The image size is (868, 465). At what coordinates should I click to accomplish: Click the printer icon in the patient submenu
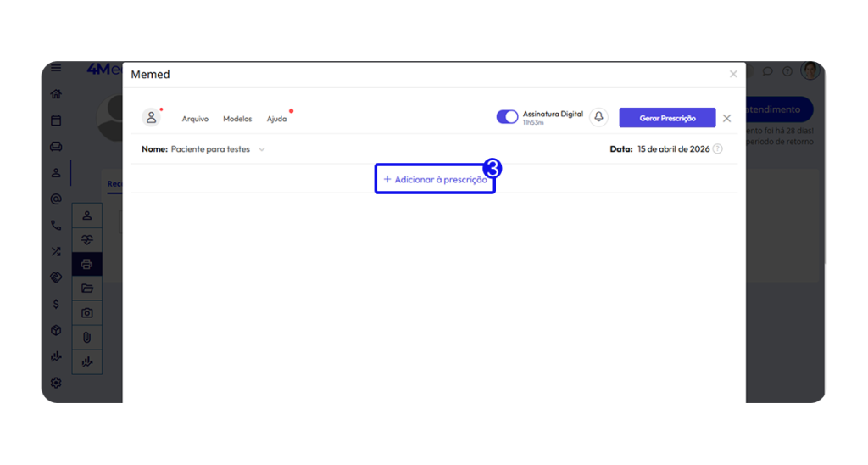tap(86, 264)
